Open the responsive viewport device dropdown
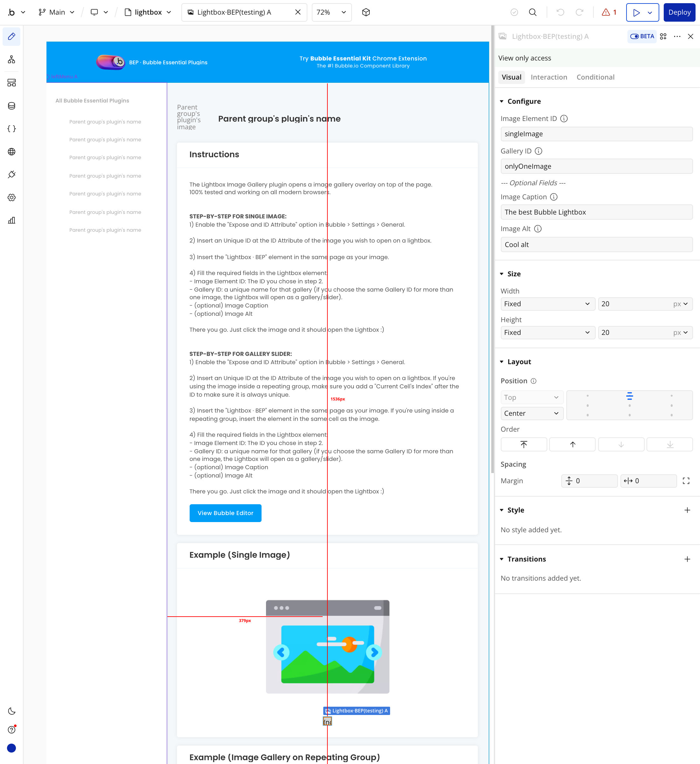Image resolution: width=700 pixels, height=764 pixels. point(99,12)
